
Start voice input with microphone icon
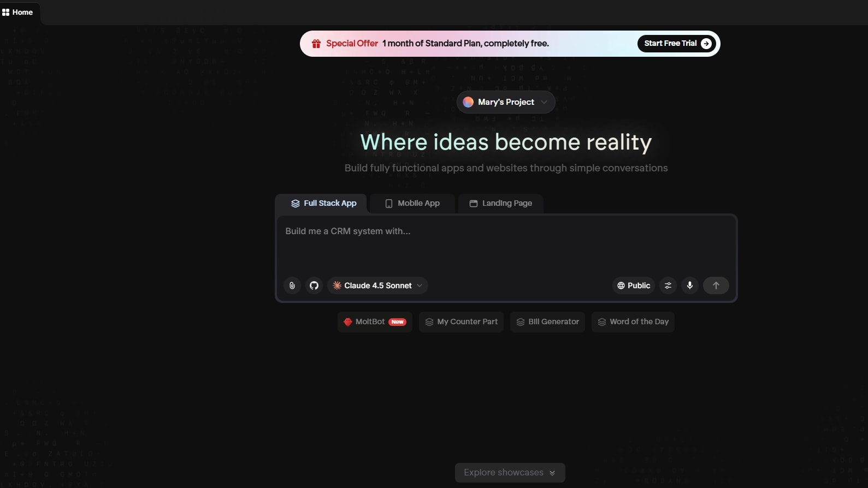click(x=690, y=285)
